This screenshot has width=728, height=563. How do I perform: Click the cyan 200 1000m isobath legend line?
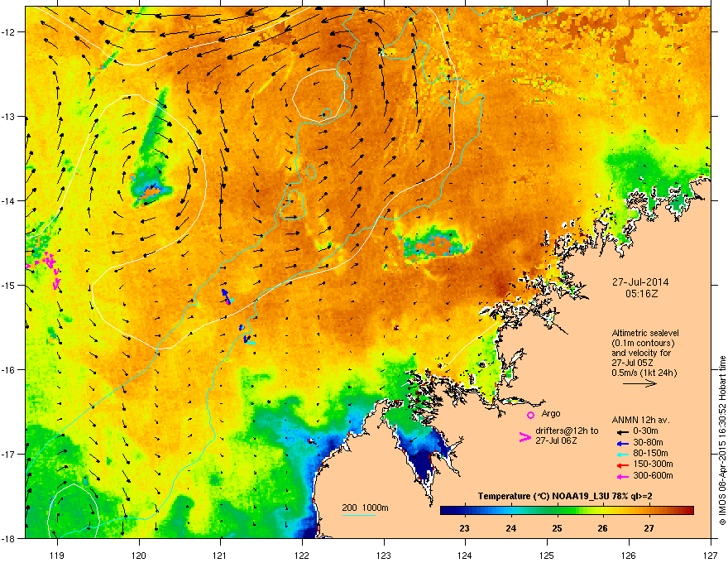pos(358,515)
